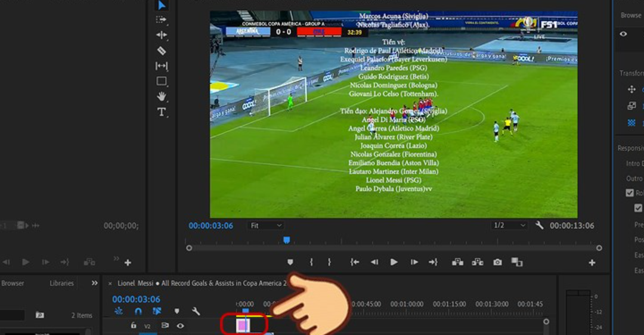The width and height of the screenshot is (644, 335).
Task: Export frame with camera icon
Action: pyautogui.click(x=497, y=262)
